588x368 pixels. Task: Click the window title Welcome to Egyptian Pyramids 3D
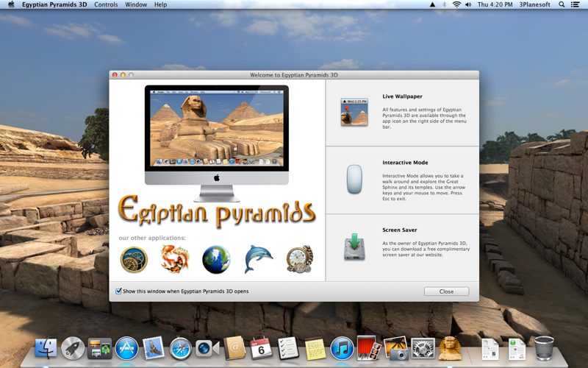coord(294,75)
